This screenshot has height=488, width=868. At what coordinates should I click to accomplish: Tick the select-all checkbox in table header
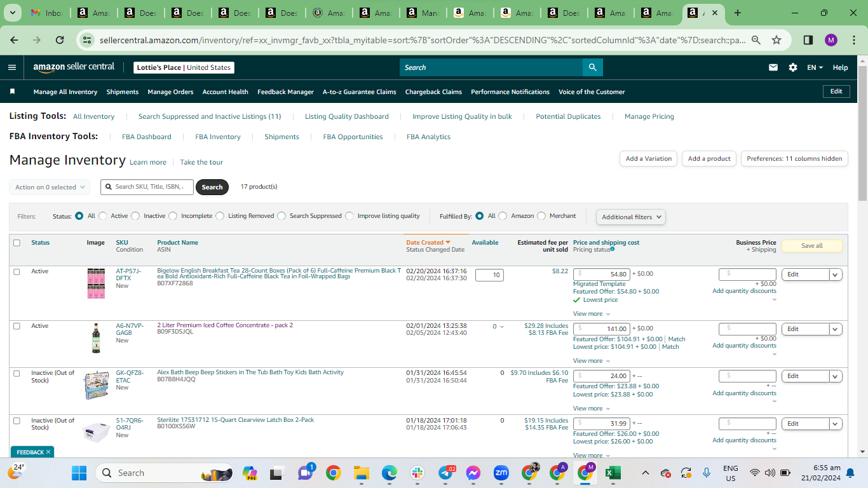(x=17, y=243)
